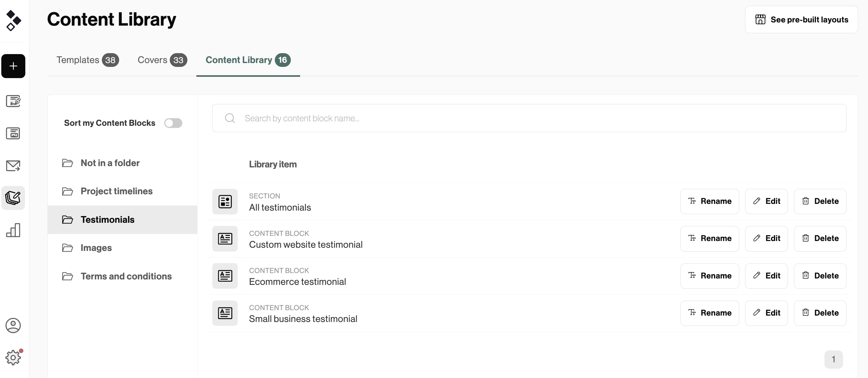Click the search magnifier icon
The image size is (868, 378).
coord(230,118)
